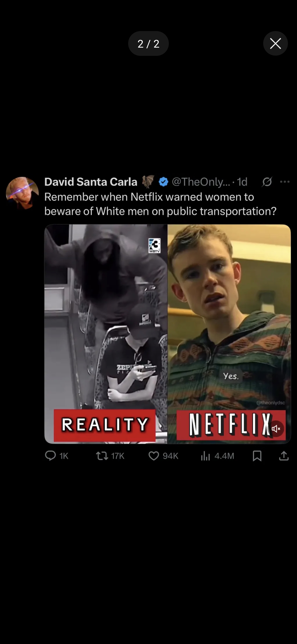Screen dimensions: 297x644
Task: Unmute the video using the speaker icon
Action: [x=276, y=429]
